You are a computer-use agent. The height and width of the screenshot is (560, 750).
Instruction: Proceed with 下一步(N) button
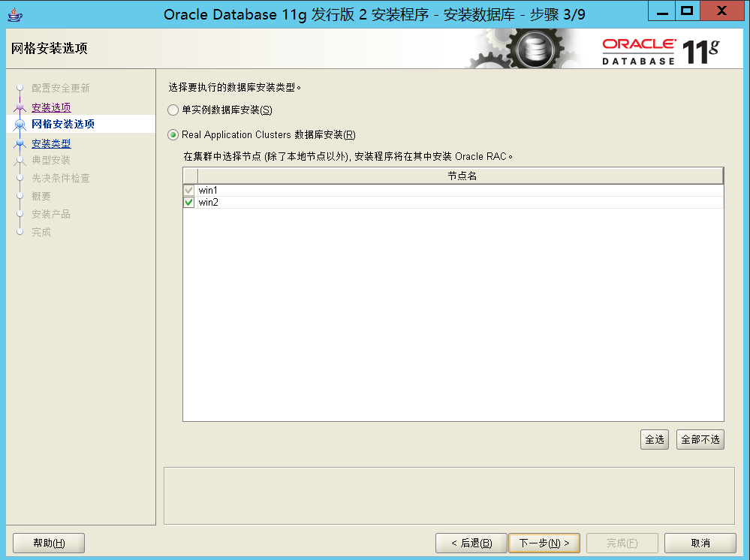544,543
